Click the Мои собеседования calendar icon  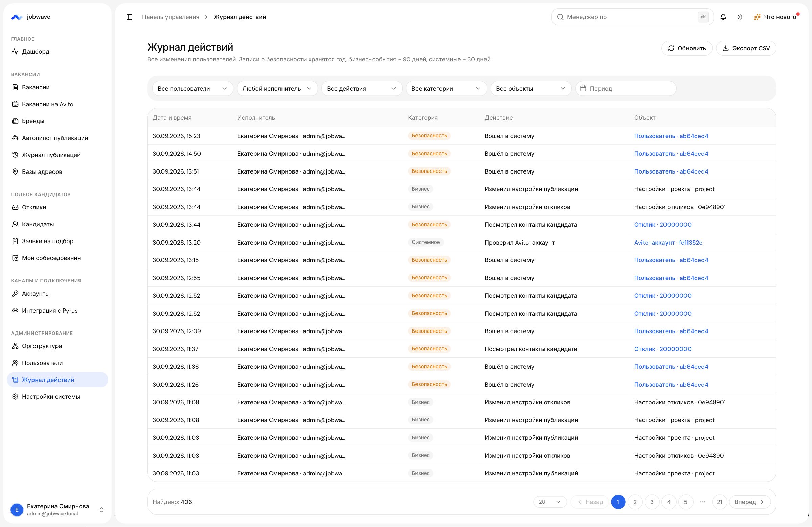[x=15, y=258]
